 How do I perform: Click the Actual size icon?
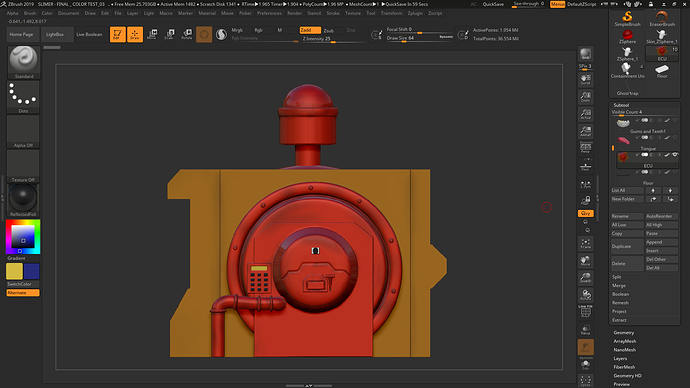point(585,114)
